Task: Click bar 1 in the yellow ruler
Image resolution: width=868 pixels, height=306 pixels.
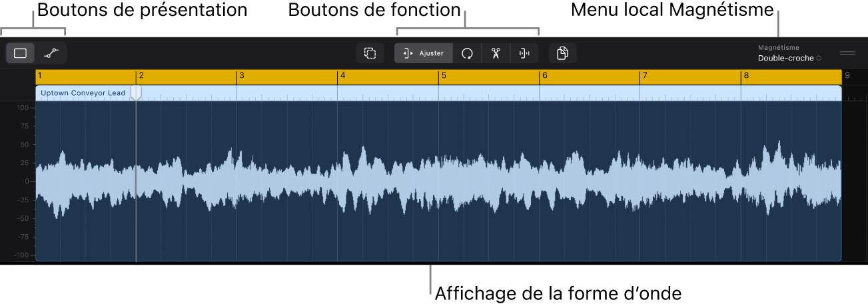Action: (40, 76)
